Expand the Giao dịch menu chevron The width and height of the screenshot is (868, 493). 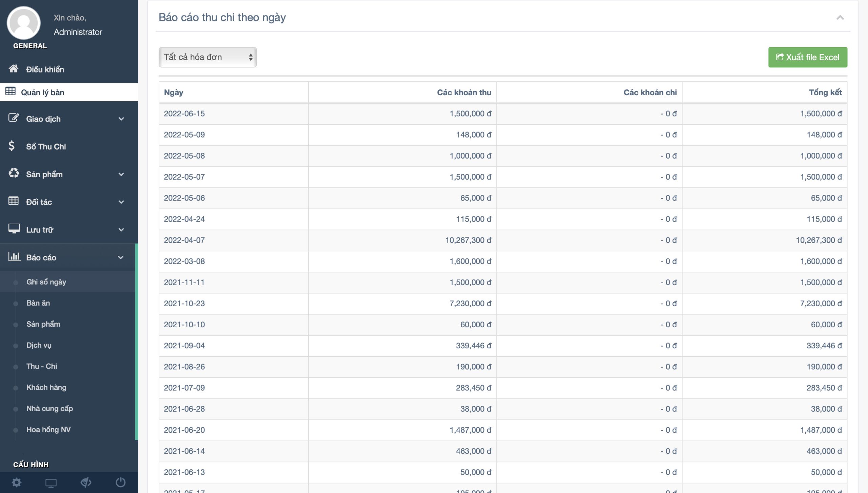pyautogui.click(x=121, y=119)
